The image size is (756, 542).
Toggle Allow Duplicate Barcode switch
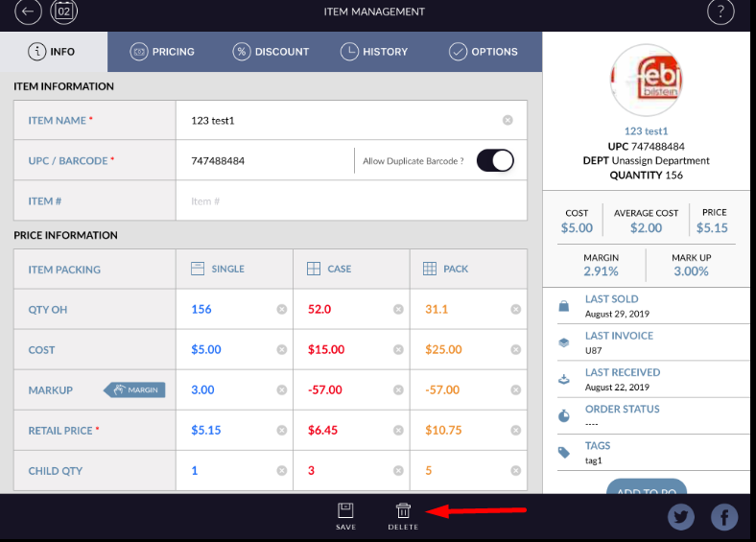[495, 161]
